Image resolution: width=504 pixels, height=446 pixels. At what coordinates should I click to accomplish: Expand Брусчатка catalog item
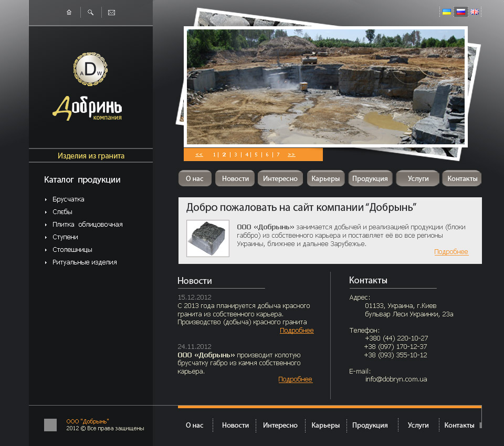point(68,199)
